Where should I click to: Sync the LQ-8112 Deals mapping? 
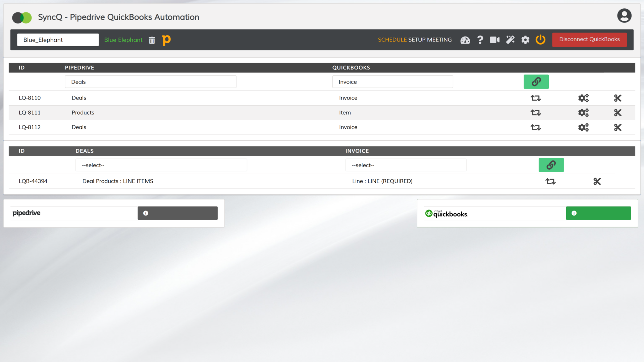pyautogui.click(x=536, y=127)
